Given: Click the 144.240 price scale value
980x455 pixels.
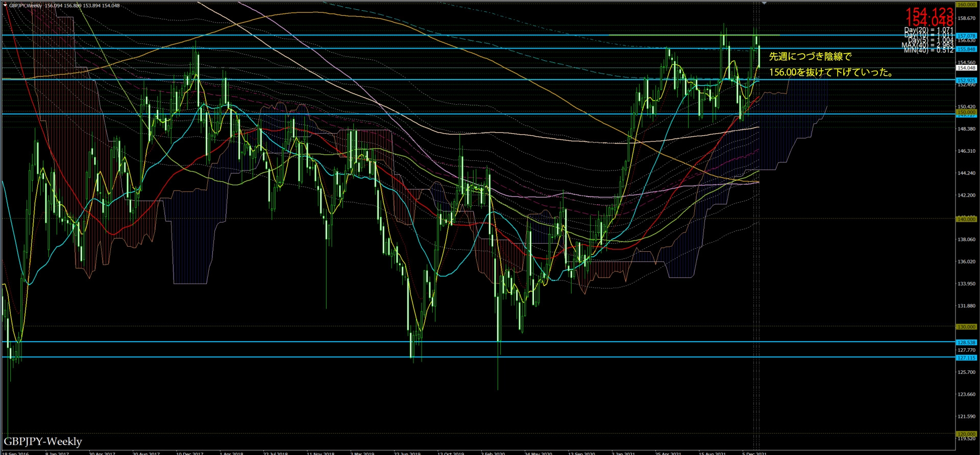Looking at the screenshot, I should 966,173.
